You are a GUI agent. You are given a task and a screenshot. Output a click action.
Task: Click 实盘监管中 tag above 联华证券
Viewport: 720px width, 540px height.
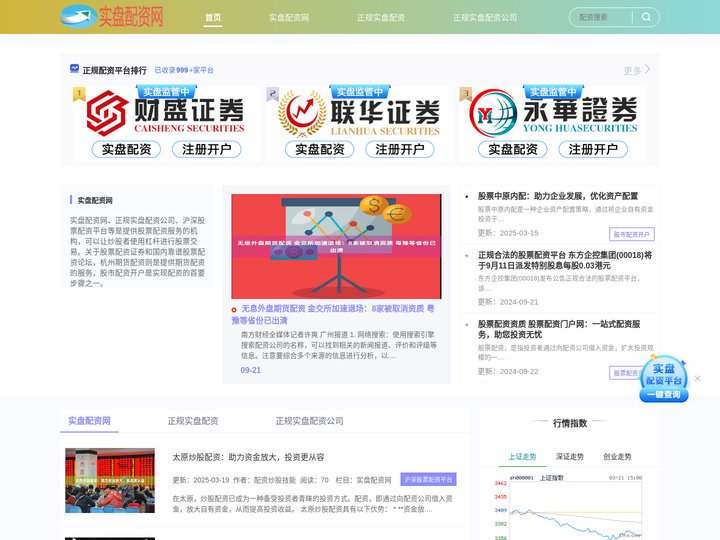click(x=360, y=91)
